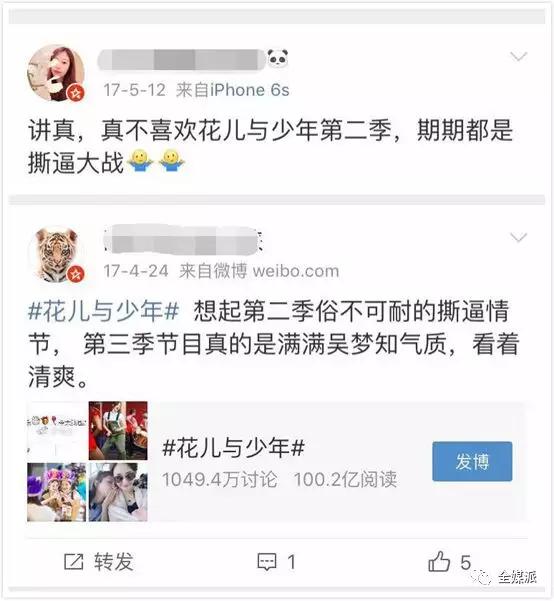Open the blue #花儿与少年# hashtag link
This screenshot has height=601, width=554.
[x=104, y=310]
